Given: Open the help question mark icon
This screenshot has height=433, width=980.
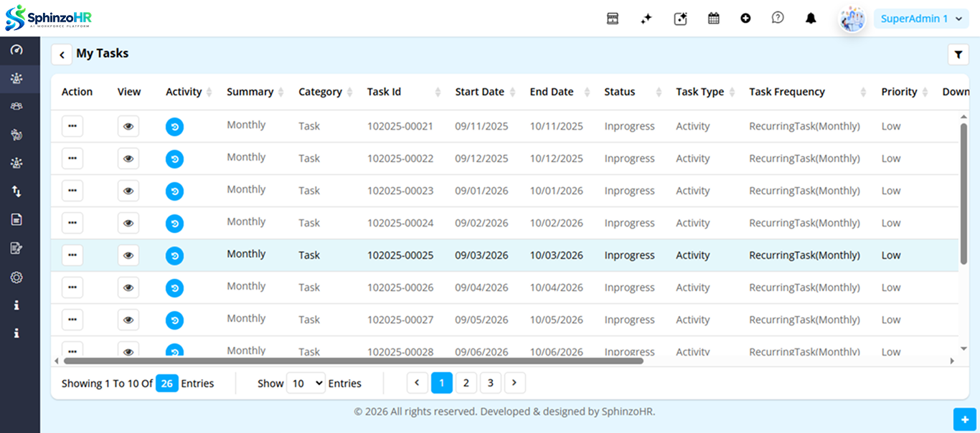Looking at the screenshot, I should click(778, 18).
